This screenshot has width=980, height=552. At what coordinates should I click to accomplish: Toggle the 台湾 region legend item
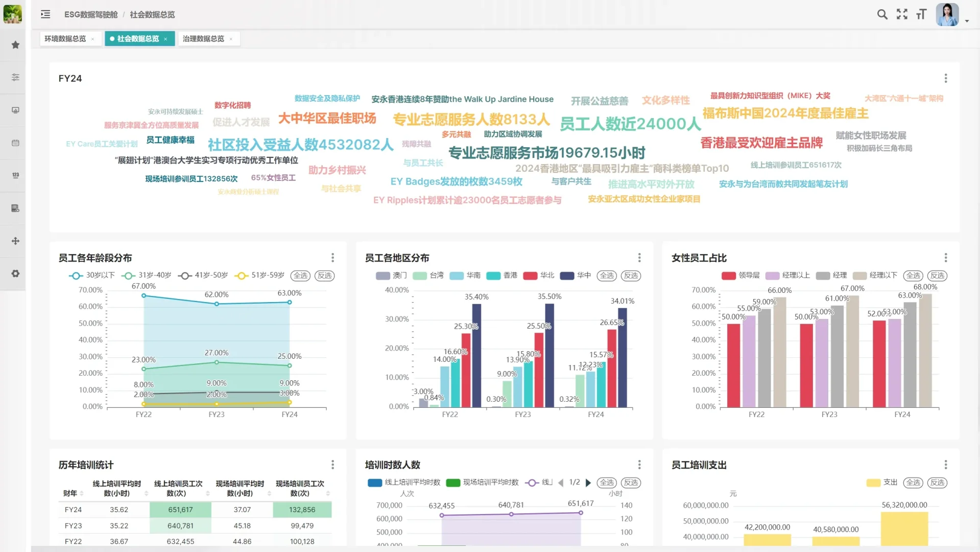(x=428, y=275)
